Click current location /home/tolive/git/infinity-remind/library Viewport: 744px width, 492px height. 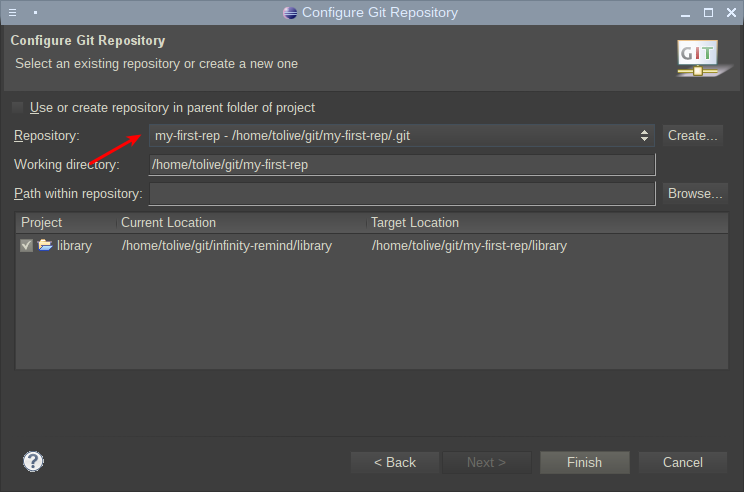coord(227,246)
